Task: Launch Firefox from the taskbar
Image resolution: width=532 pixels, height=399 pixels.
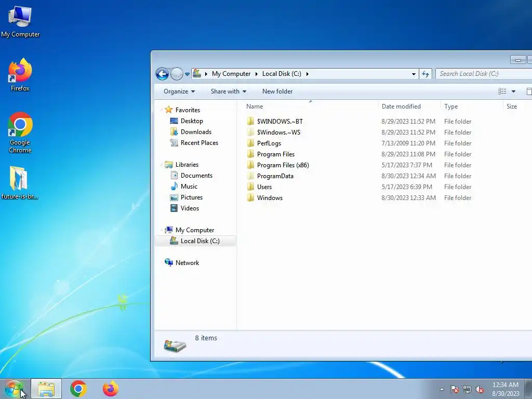Action: (111, 389)
